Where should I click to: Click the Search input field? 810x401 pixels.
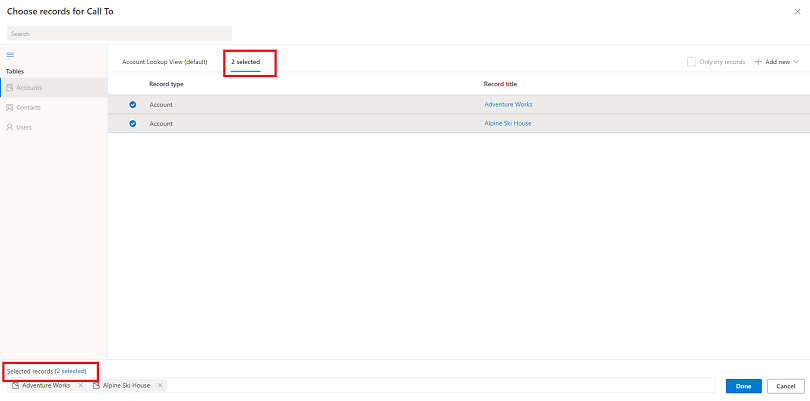click(119, 34)
